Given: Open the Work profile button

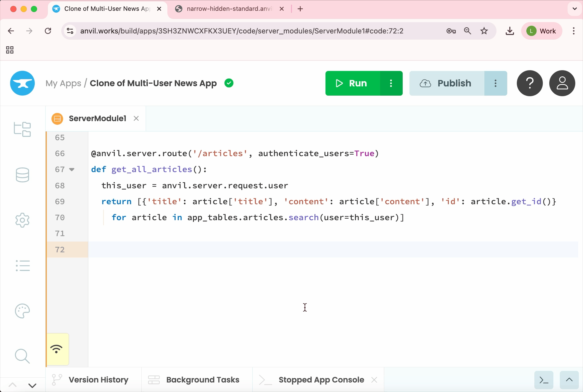Looking at the screenshot, I should point(542,31).
